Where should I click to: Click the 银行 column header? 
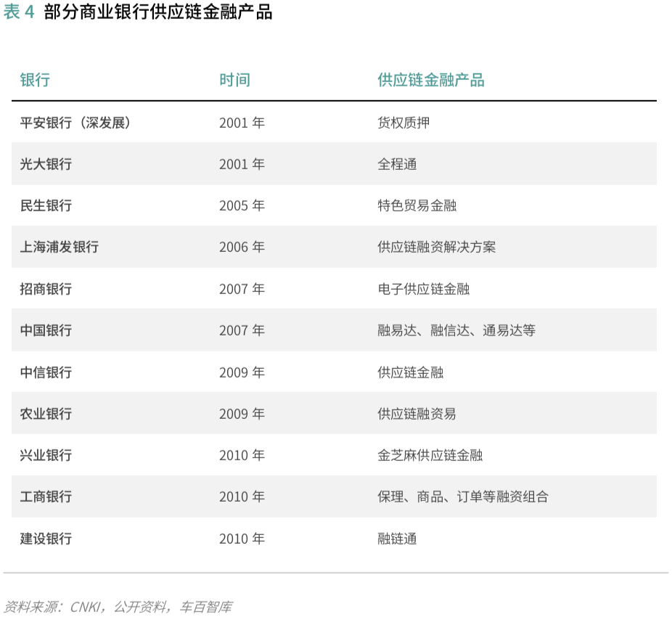(x=35, y=80)
